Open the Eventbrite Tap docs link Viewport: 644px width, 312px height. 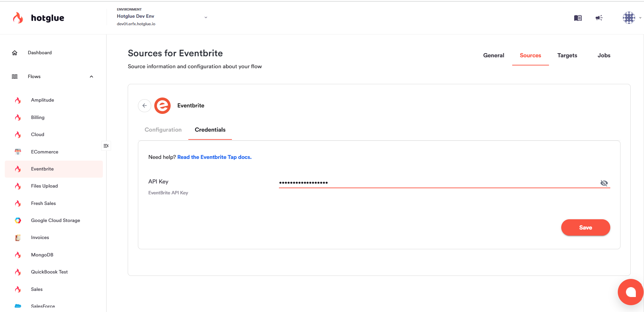pos(214,157)
